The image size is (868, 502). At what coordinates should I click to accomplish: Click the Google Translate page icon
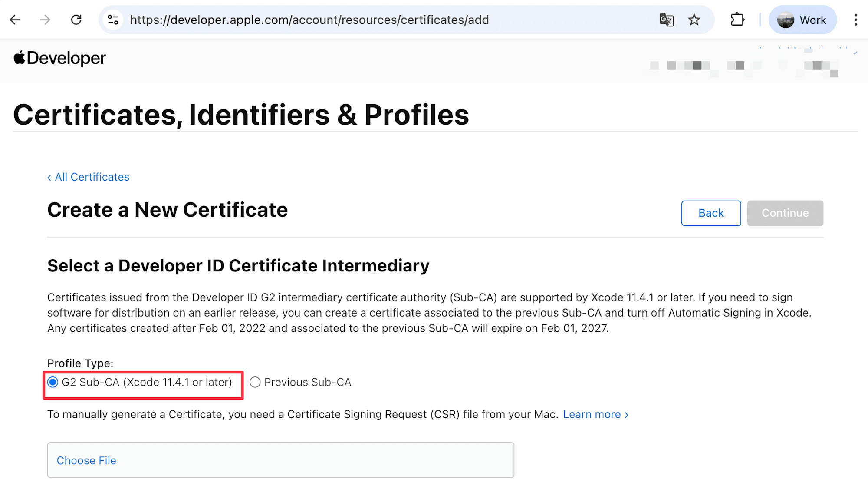tap(666, 20)
